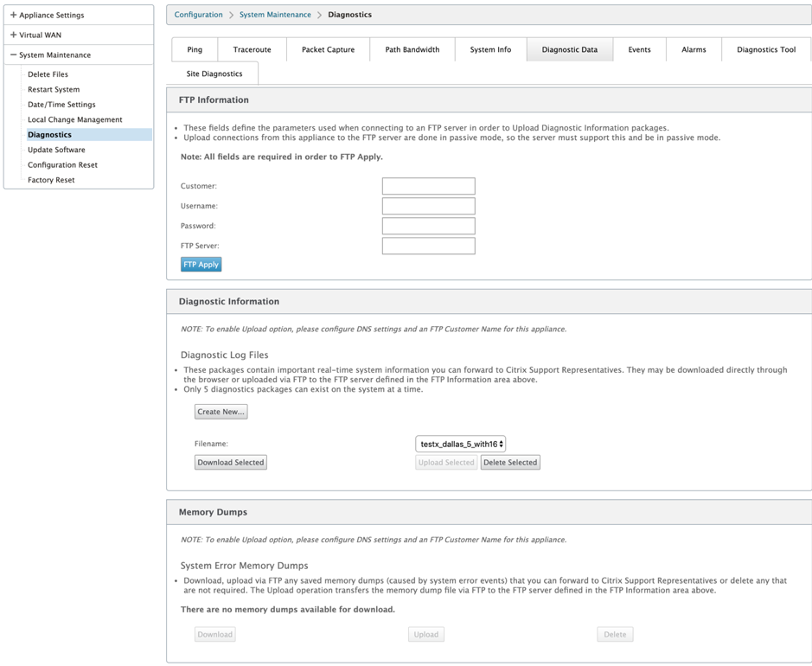Image resolution: width=812 pixels, height=666 pixels.
Task: Select the Diagnostic Data tab
Action: click(570, 49)
